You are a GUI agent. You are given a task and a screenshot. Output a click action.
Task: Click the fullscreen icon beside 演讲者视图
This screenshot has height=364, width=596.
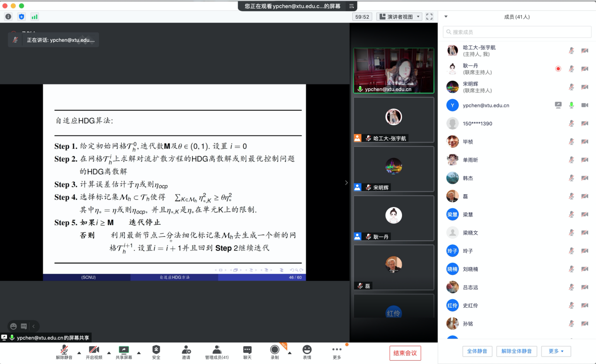click(429, 16)
